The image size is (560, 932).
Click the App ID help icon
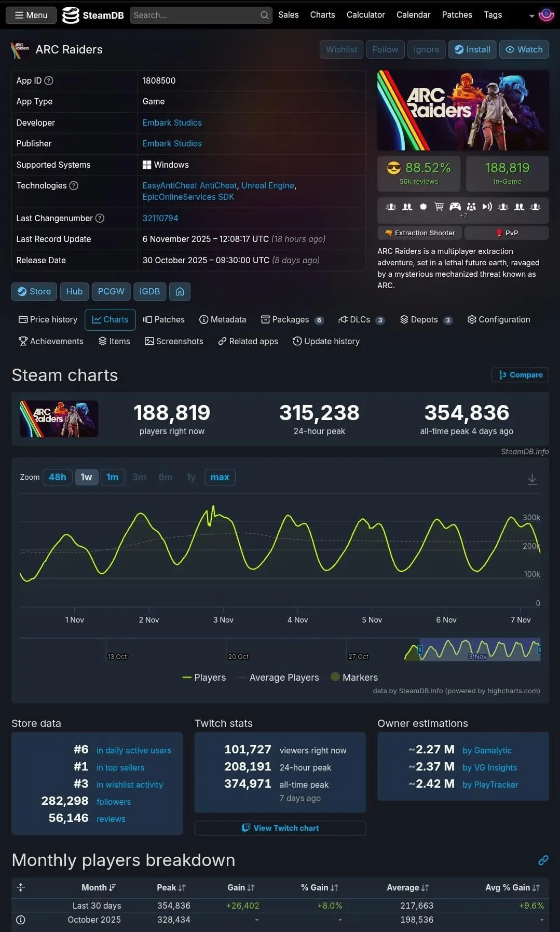(x=49, y=81)
